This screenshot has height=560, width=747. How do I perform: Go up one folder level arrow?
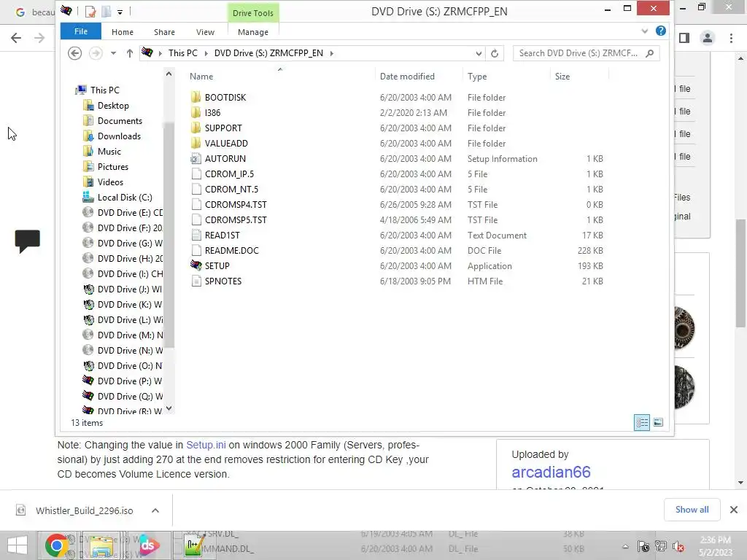pos(130,52)
